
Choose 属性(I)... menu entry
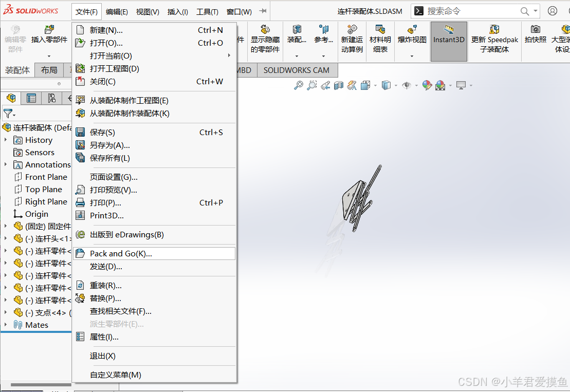(154, 337)
